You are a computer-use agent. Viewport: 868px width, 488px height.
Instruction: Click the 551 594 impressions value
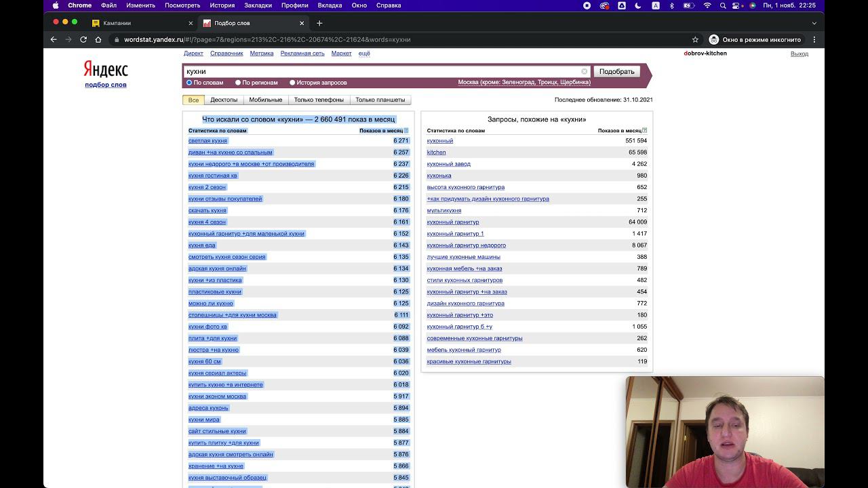[636, 141]
